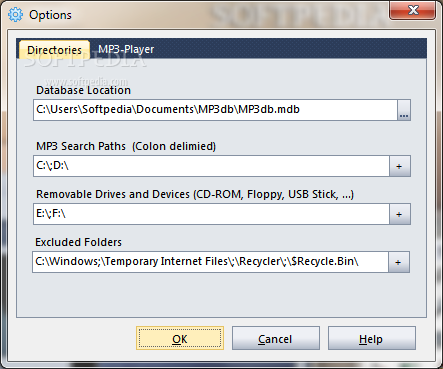
Task: Cancel the Options dialog
Action: [x=276, y=338]
